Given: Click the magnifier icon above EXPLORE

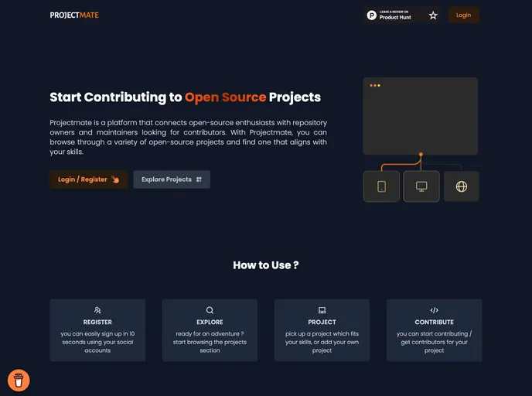Looking at the screenshot, I should click(x=210, y=310).
